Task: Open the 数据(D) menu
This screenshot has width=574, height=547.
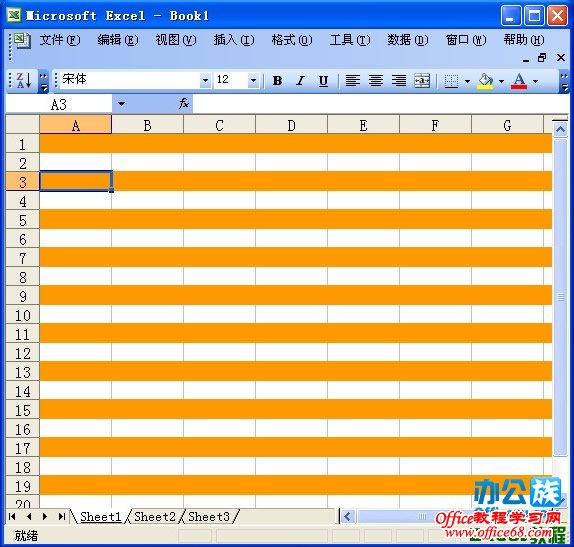Action: [408, 40]
